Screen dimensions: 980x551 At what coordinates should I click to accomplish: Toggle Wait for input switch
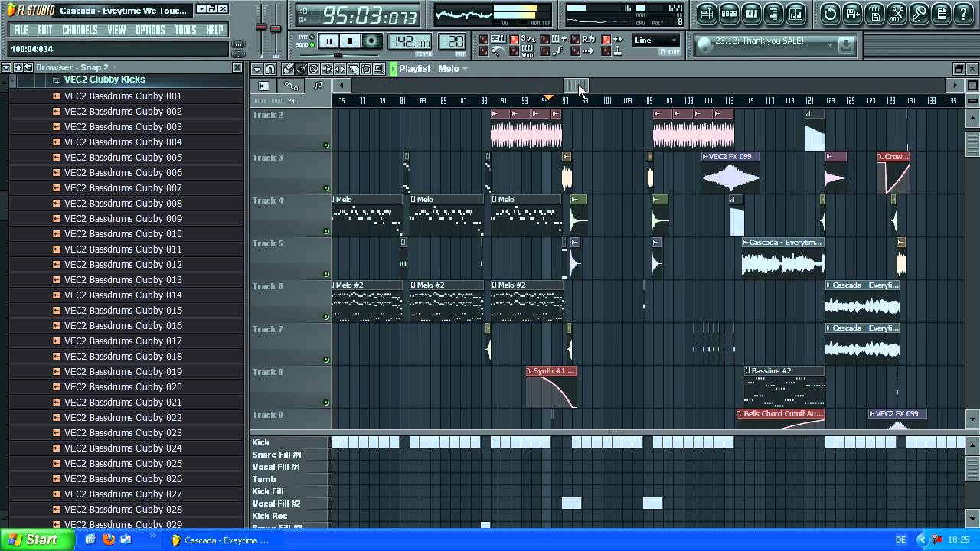tap(514, 51)
